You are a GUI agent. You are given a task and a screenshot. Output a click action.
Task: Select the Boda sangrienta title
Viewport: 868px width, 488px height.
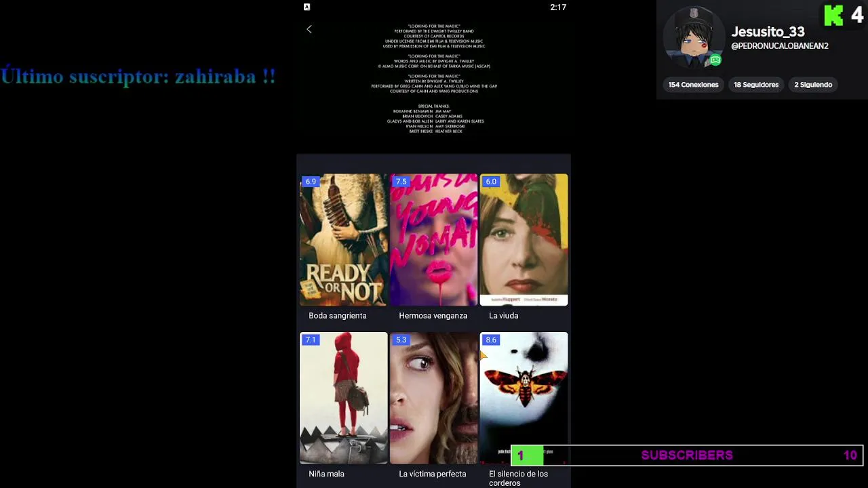(338, 316)
